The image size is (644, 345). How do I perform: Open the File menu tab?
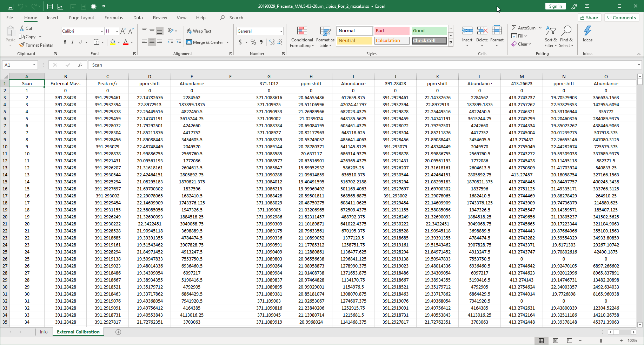[x=10, y=18]
